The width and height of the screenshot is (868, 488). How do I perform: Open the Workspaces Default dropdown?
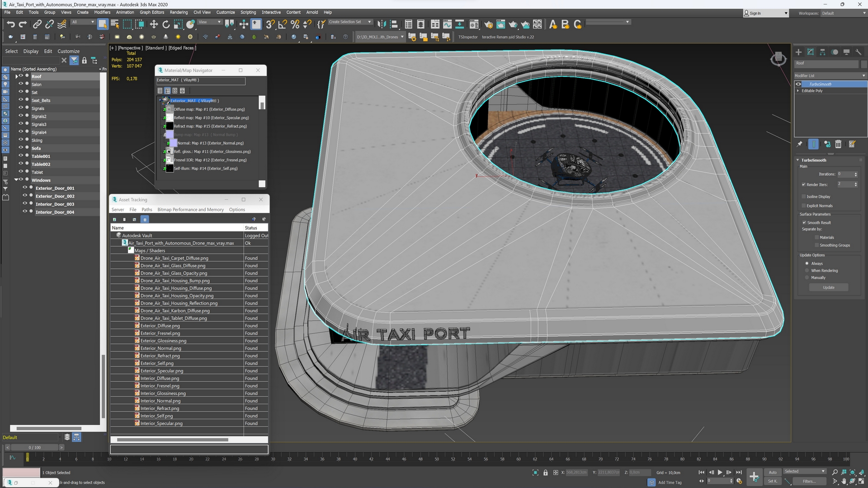[844, 13]
